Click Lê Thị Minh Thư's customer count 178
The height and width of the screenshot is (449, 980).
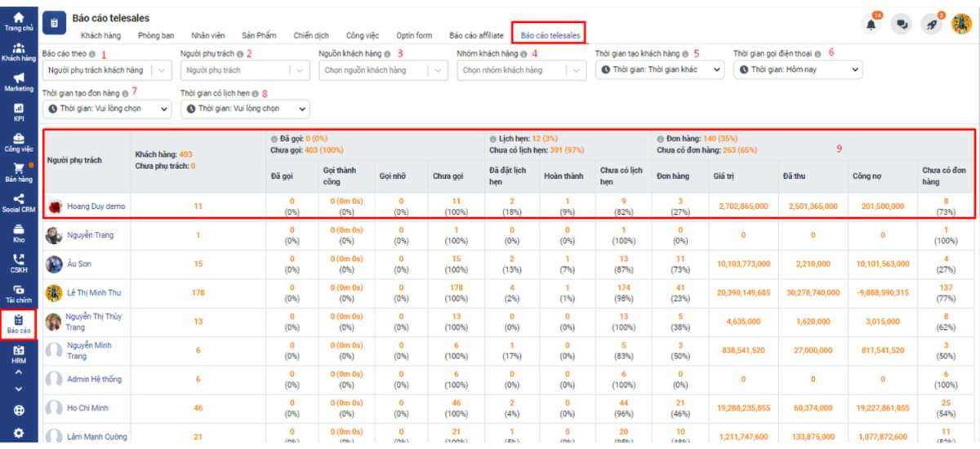(198, 292)
